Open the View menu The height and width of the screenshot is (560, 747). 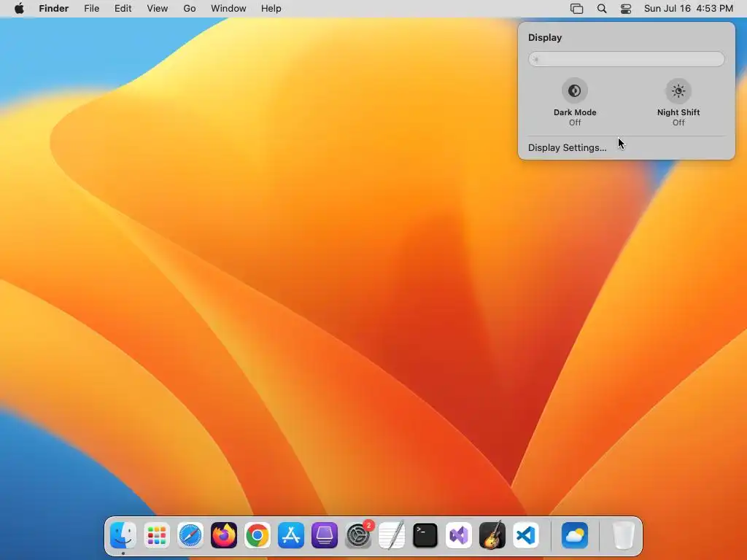[x=158, y=9]
